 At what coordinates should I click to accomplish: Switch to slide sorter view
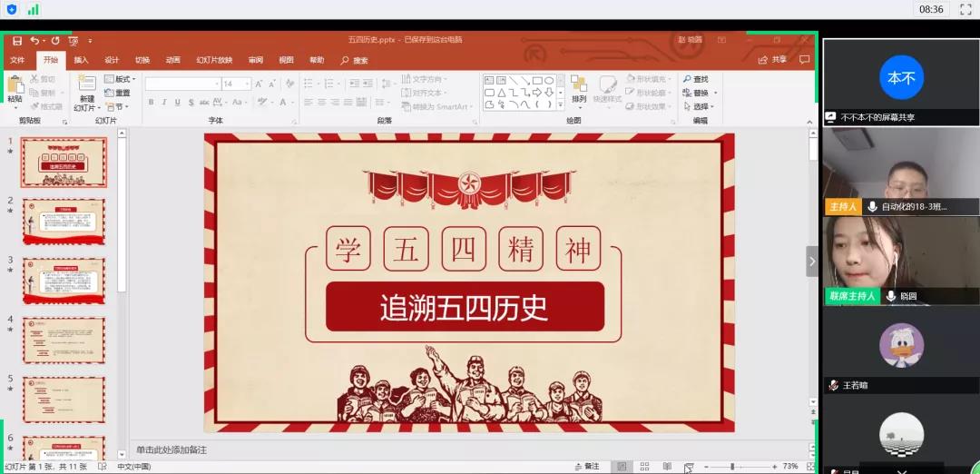644,467
